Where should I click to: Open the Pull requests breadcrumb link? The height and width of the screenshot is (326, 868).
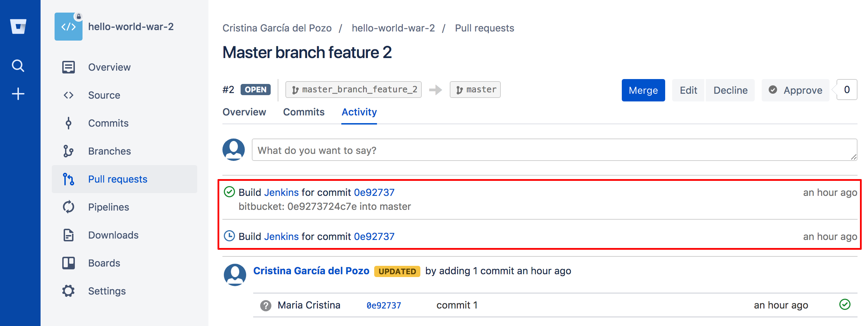(x=484, y=28)
